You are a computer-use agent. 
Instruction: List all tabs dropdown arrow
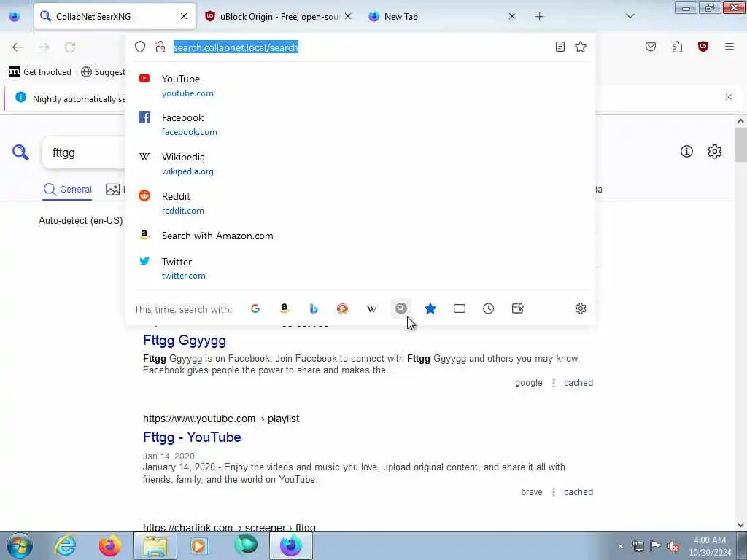[x=630, y=16]
